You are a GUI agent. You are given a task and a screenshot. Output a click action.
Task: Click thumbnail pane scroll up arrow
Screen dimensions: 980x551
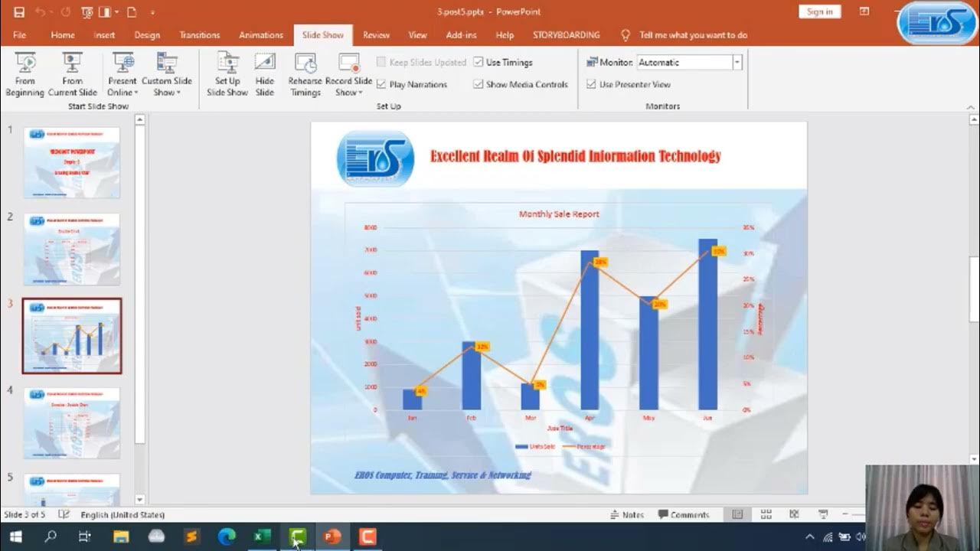pos(139,119)
